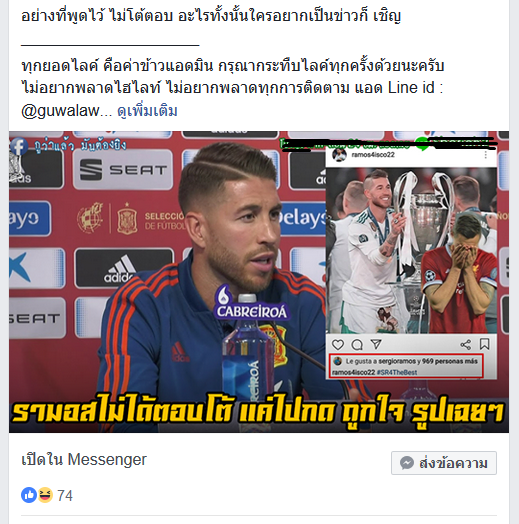Open the reaction count 74

(65, 495)
